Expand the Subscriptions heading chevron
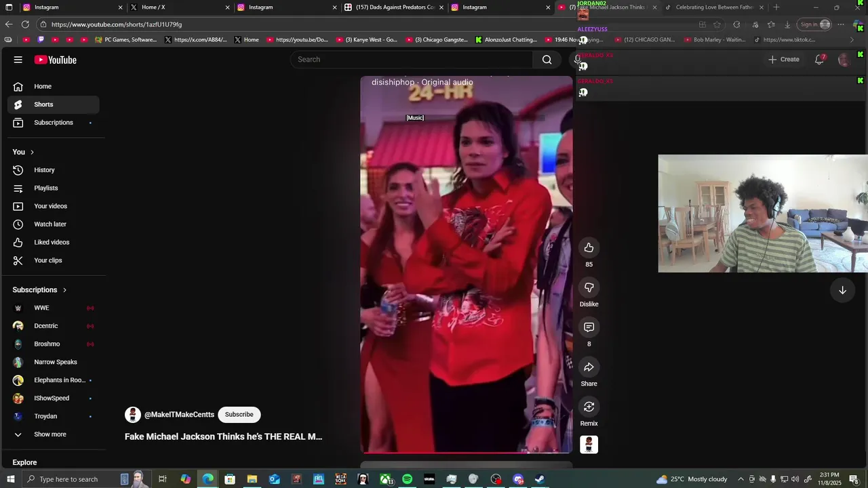The width and height of the screenshot is (868, 488). pyautogui.click(x=64, y=290)
